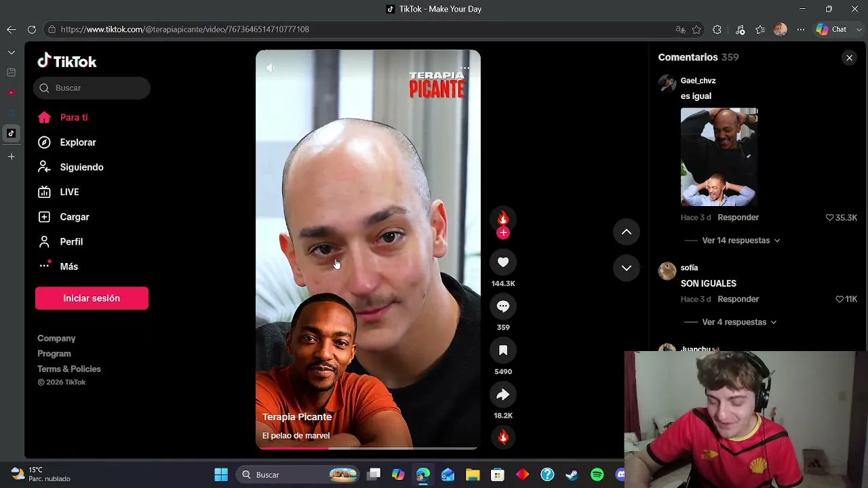Share the video using the arrow icon
Image resolution: width=868 pixels, height=488 pixels.
[x=503, y=394]
